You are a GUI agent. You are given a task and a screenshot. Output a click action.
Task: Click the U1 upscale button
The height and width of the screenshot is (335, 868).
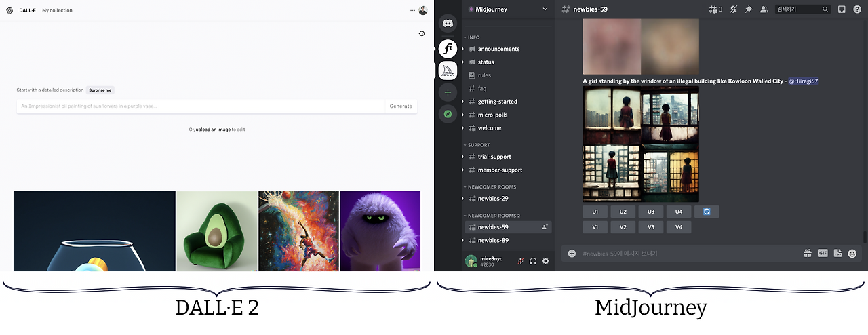(x=595, y=212)
